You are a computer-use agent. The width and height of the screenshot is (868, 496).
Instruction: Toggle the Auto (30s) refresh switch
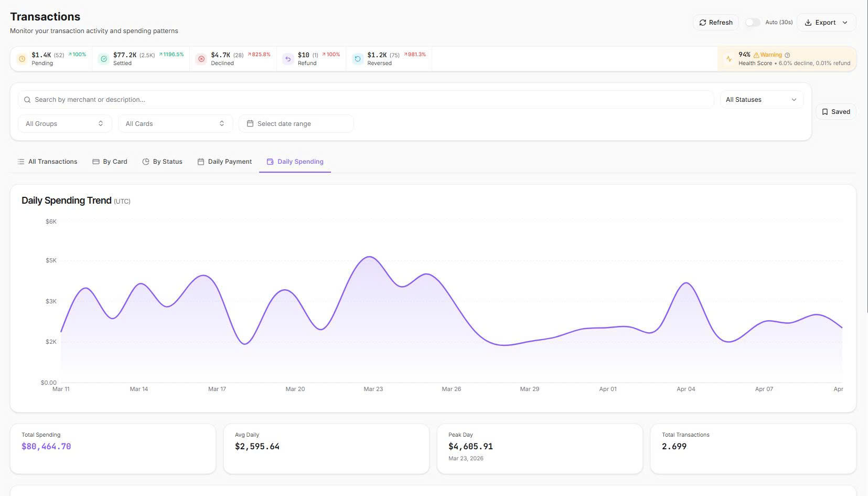[x=753, y=23]
